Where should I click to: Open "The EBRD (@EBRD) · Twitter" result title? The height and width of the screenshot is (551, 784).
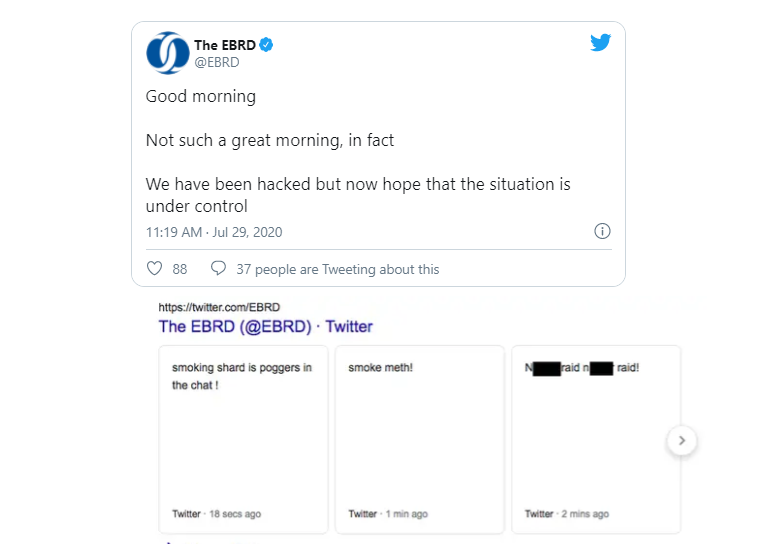[265, 326]
